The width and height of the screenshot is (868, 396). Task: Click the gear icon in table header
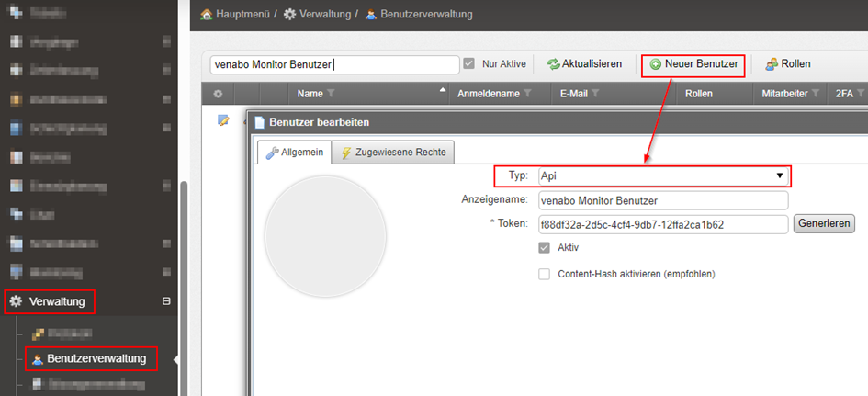pyautogui.click(x=218, y=94)
